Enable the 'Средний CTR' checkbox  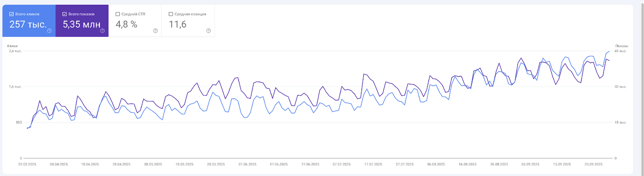[x=118, y=14]
